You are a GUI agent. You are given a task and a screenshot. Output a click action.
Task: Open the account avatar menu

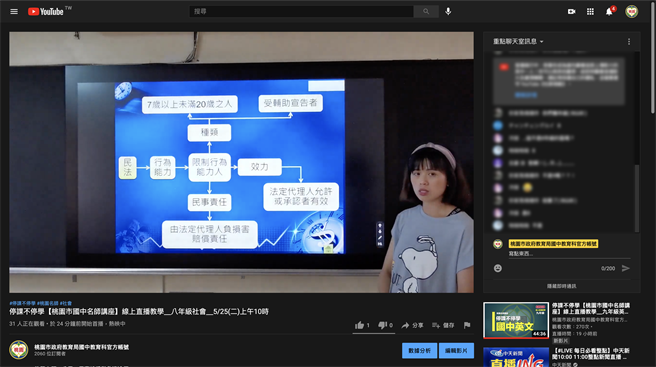(x=632, y=11)
